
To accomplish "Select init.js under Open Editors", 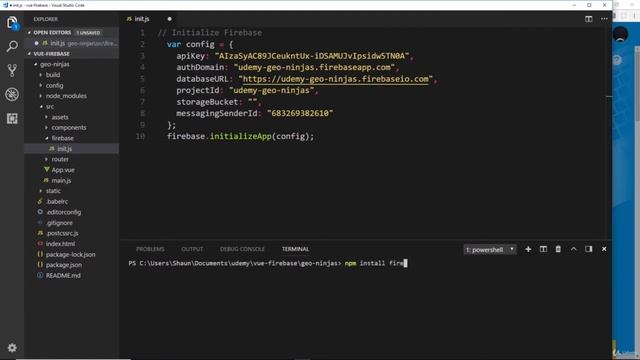I will 71,43.
